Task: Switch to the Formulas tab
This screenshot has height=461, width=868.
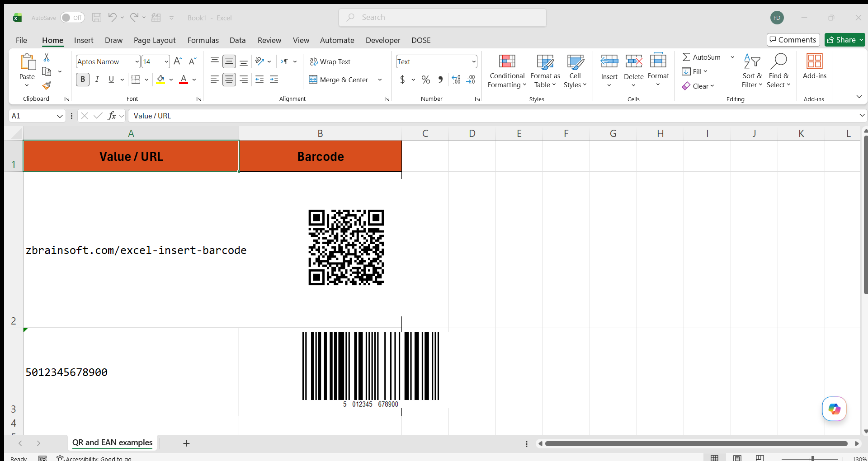Action: point(203,40)
